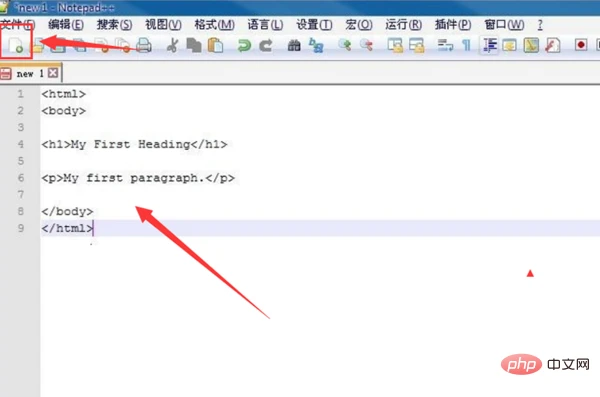Open the 视图(V) menu

pos(163,25)
